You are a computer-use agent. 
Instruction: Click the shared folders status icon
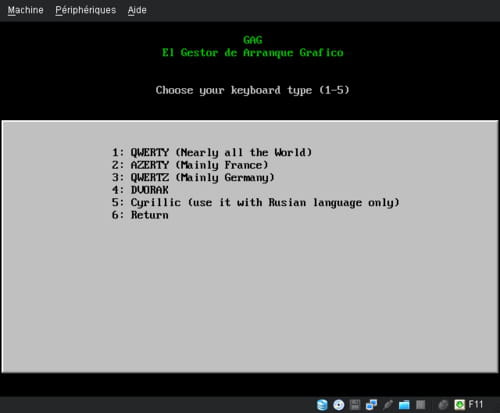[x=404, y=405]
